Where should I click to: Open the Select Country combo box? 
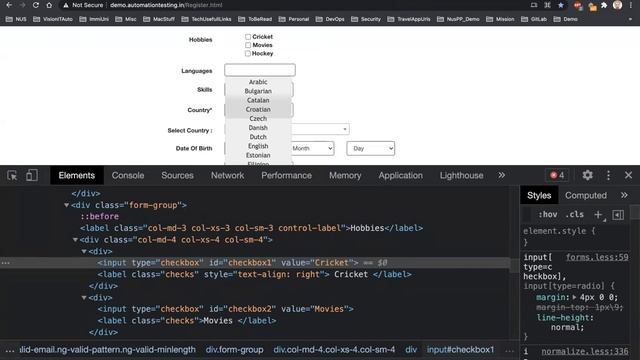(x=320, y=129)
